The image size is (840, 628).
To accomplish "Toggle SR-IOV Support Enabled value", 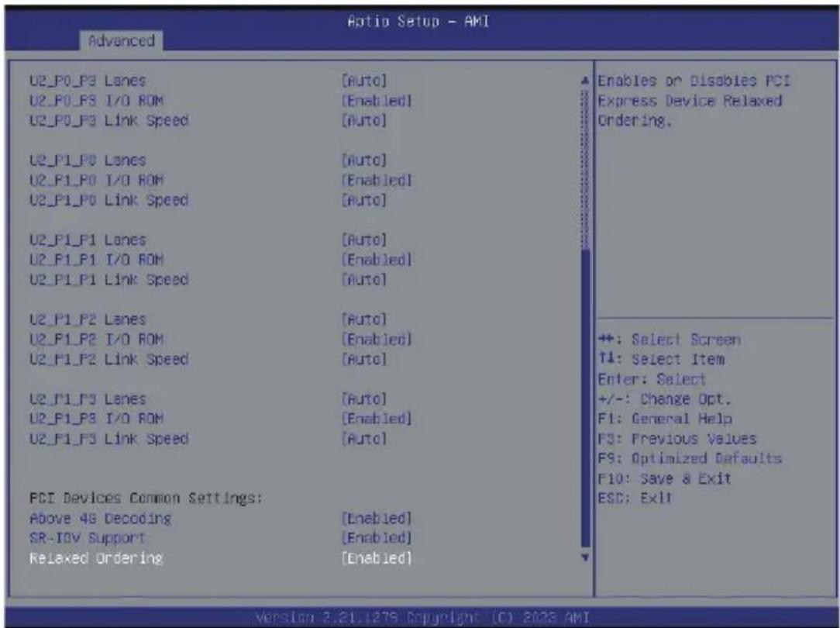I will [377, 538].
